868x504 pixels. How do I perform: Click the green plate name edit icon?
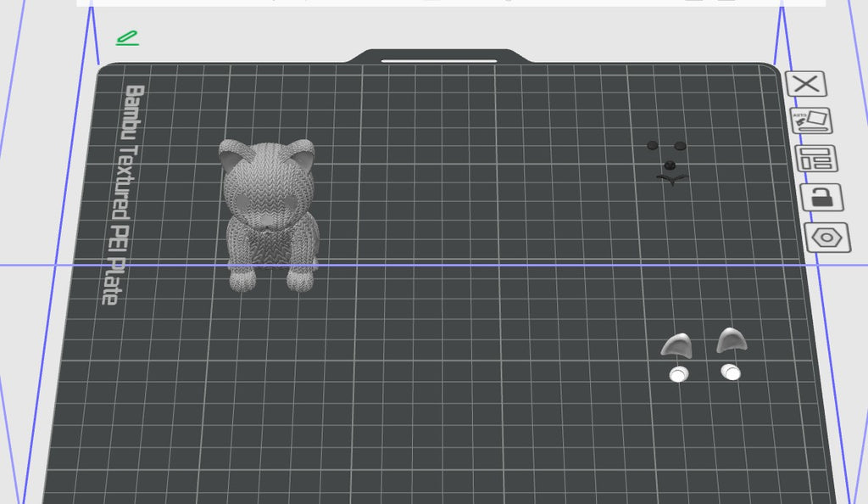coord(127,38)
